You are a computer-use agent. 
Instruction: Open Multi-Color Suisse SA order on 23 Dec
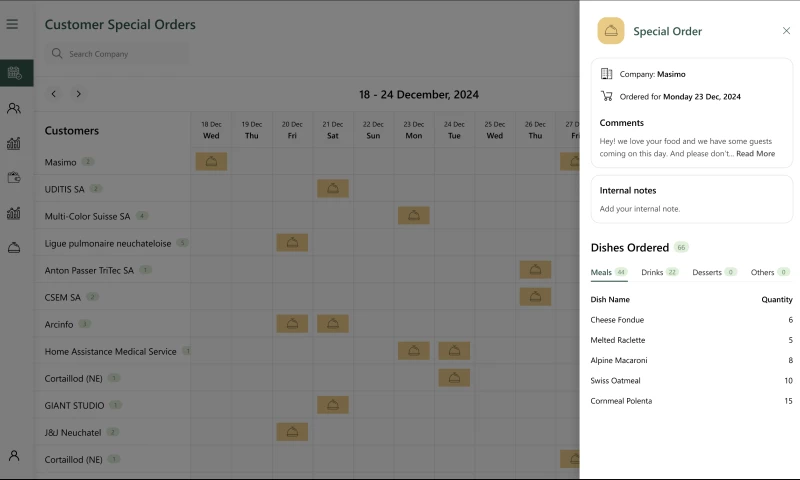click(x=414, y=216)
